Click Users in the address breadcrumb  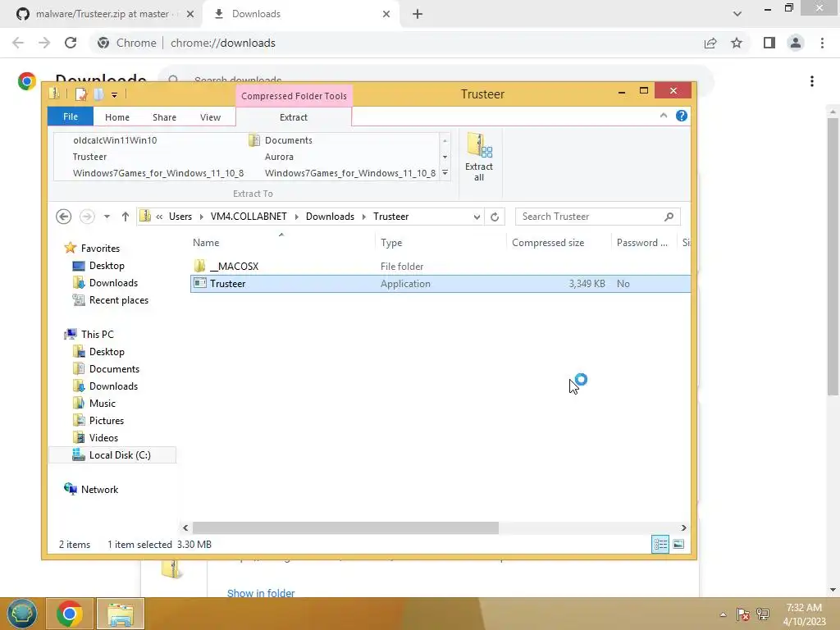(180, 217)
